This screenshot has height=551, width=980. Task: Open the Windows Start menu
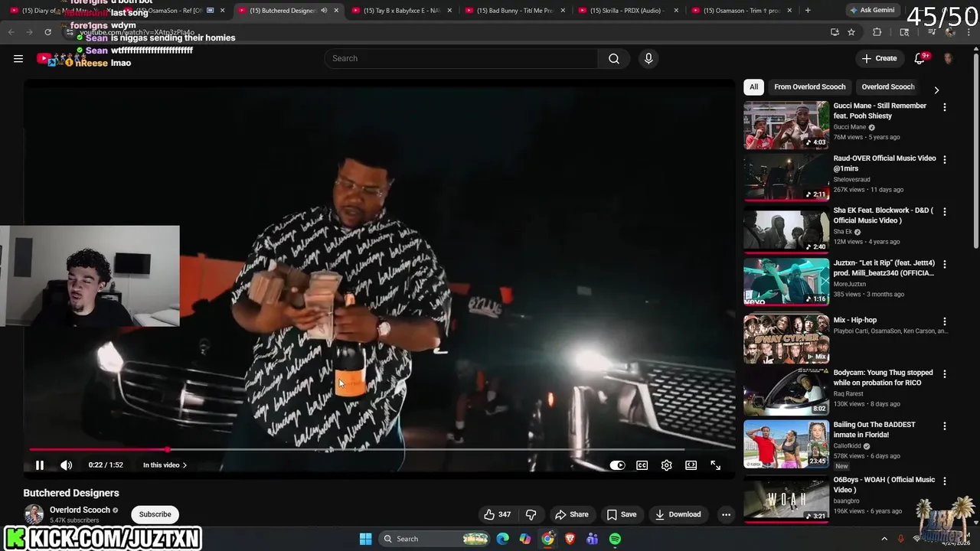pyautogui.click(x=365, y=539)
